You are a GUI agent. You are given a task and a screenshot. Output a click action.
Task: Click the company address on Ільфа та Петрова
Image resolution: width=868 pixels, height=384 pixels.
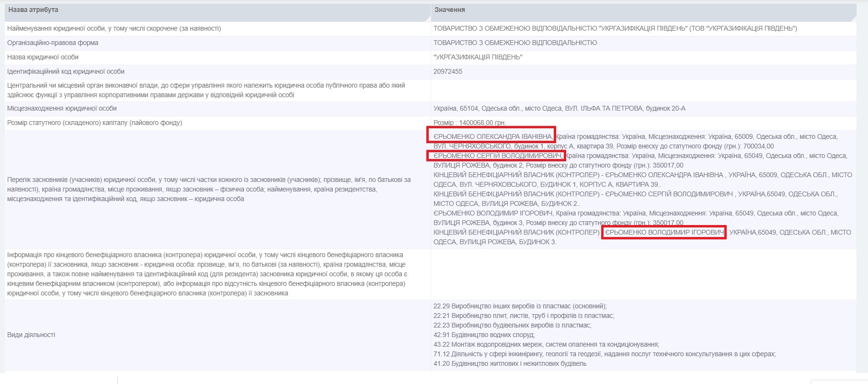coord(559,108)
